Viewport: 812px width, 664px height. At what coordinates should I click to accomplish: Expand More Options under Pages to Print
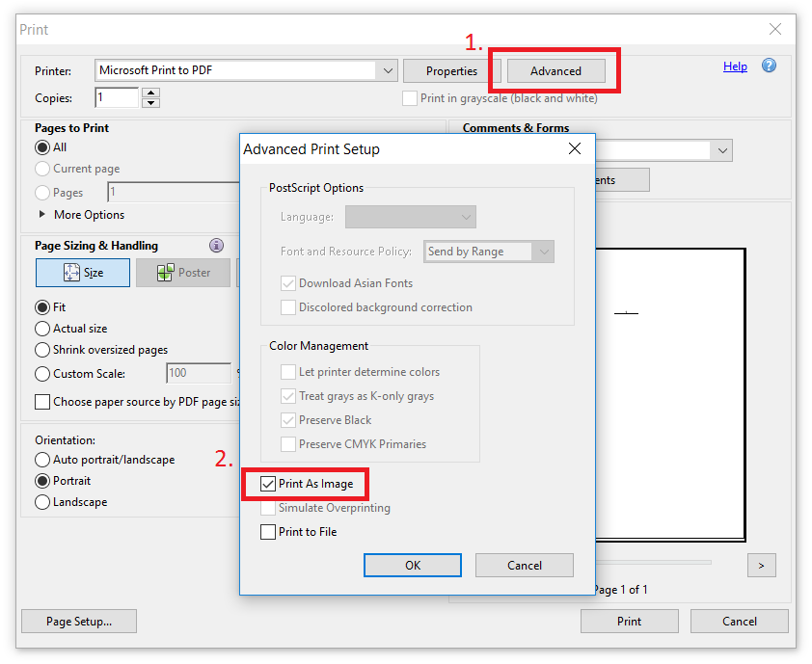click(42, 215)
